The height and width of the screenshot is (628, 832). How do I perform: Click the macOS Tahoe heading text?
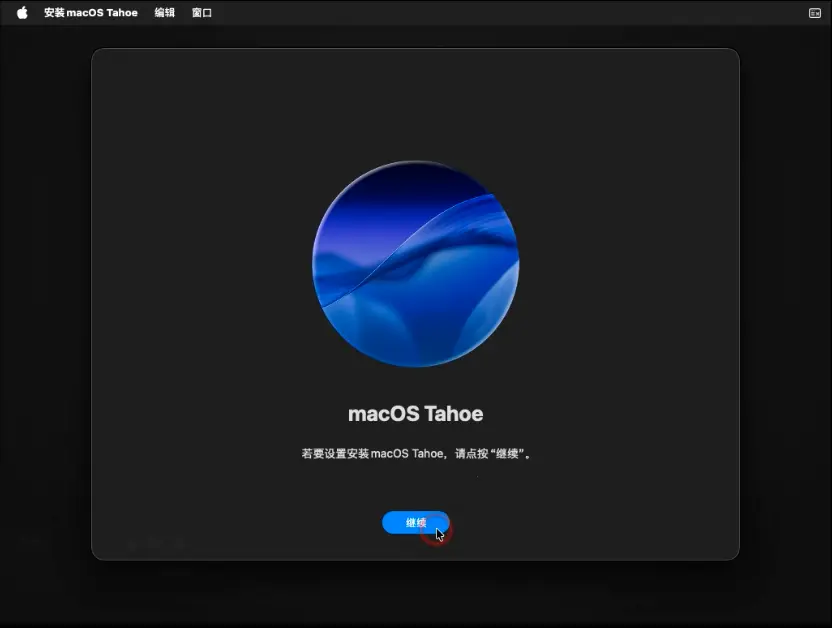click(x=416, y=413)
